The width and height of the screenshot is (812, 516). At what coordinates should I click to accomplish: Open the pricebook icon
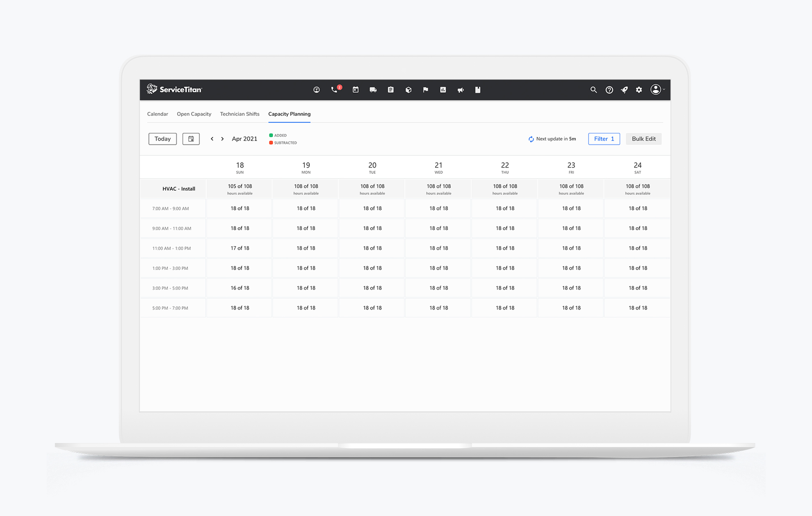pos(478,90)
